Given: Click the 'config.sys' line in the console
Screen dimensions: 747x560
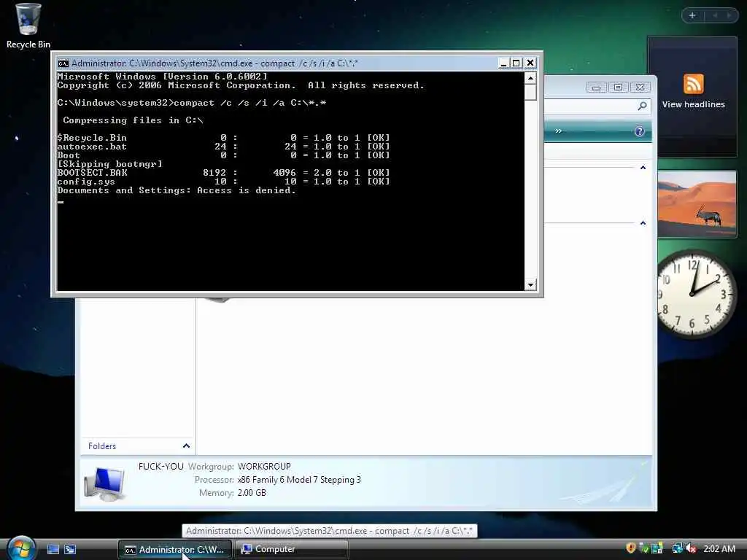Looking at the screenshot, I should pos(223,182).
